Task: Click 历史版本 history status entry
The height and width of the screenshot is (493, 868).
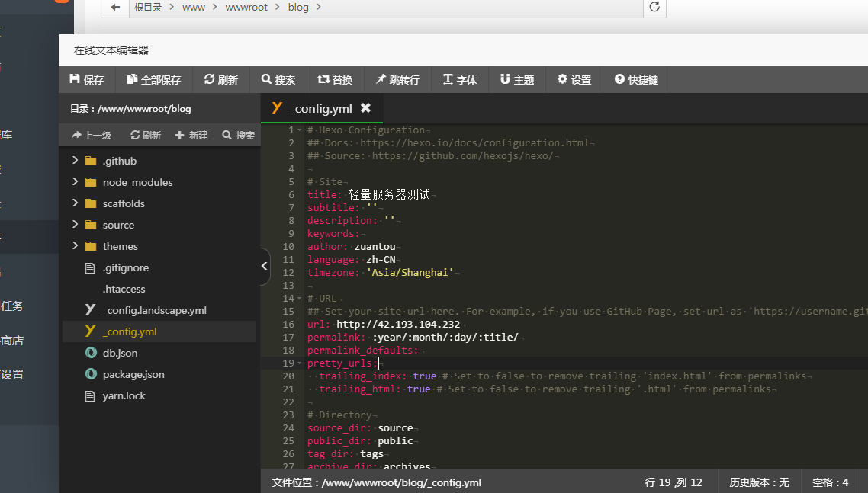Action: coord(759,482)
